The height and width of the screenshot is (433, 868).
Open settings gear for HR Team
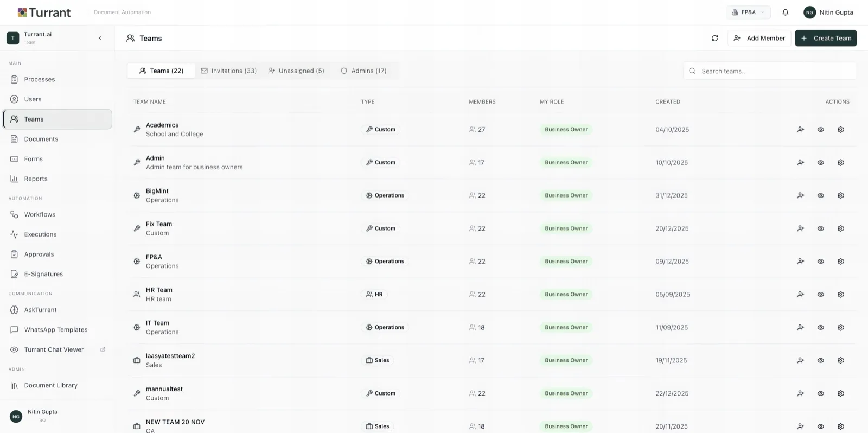(x=840, y=295)
